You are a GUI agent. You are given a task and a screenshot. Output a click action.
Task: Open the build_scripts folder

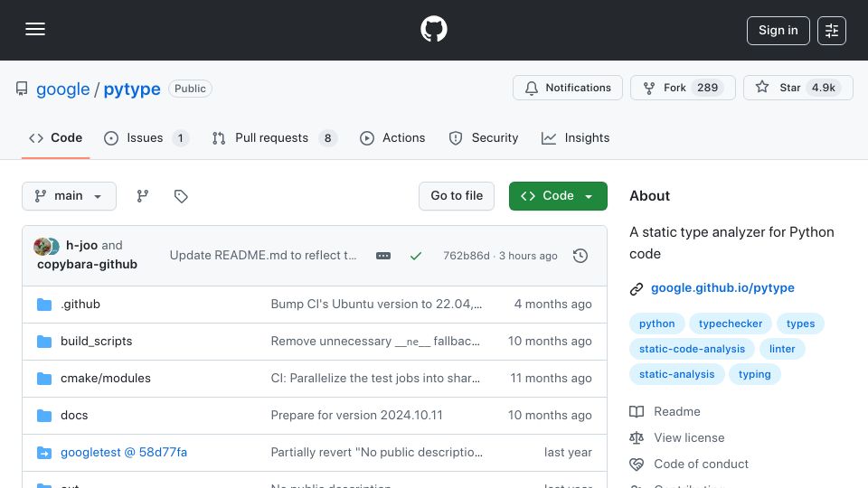coord(97,342)
